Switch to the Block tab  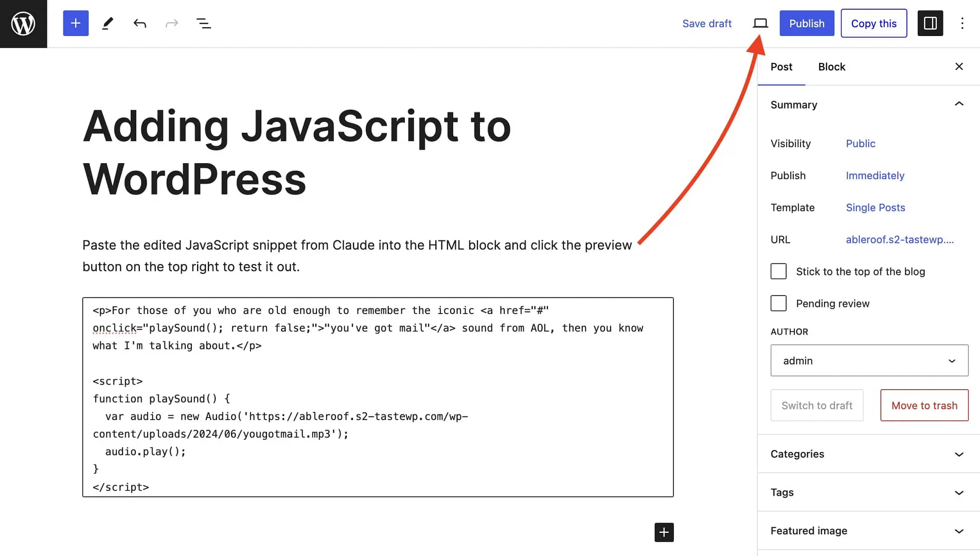point(831,67)
